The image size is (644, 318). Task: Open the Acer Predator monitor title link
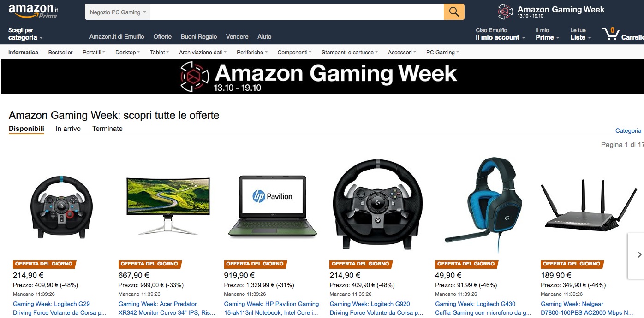pyautogui.click(x=167, y=308)
